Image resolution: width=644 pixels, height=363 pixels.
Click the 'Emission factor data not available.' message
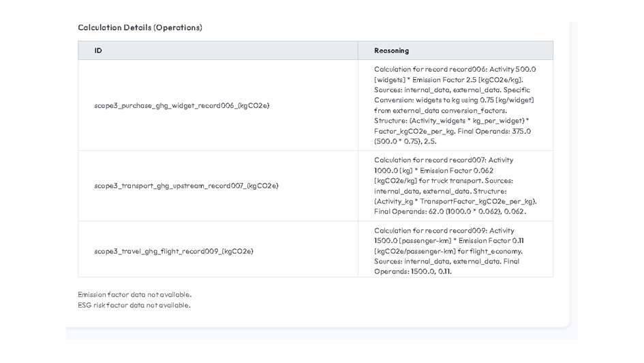134,295
